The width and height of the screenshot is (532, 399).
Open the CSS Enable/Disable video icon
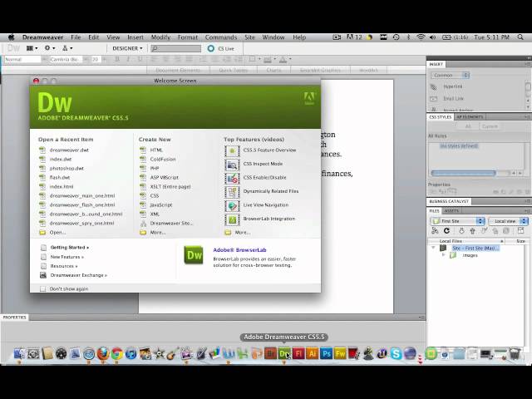pyautogui.click(x=232, y=178)
